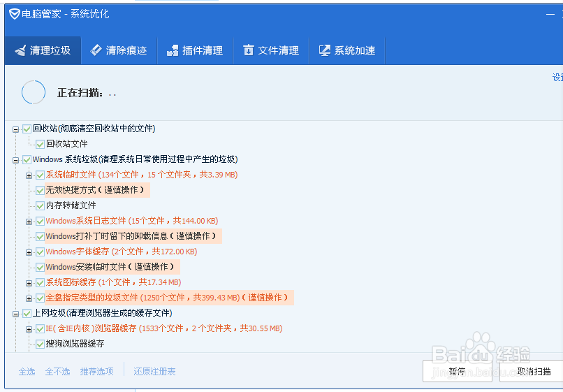Collapse the 回收站 tree group
563x392 pixels.
click(16, 129)
